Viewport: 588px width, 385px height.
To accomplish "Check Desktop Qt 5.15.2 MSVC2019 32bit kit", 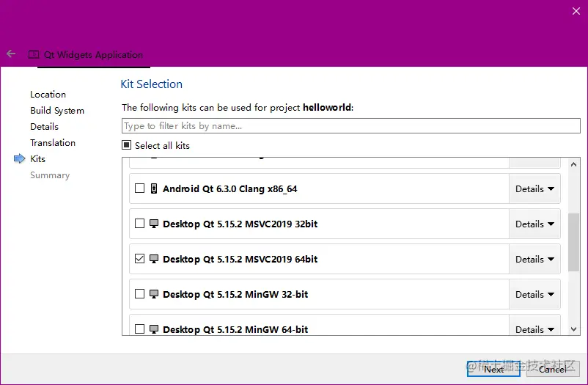I will point(139,223).
